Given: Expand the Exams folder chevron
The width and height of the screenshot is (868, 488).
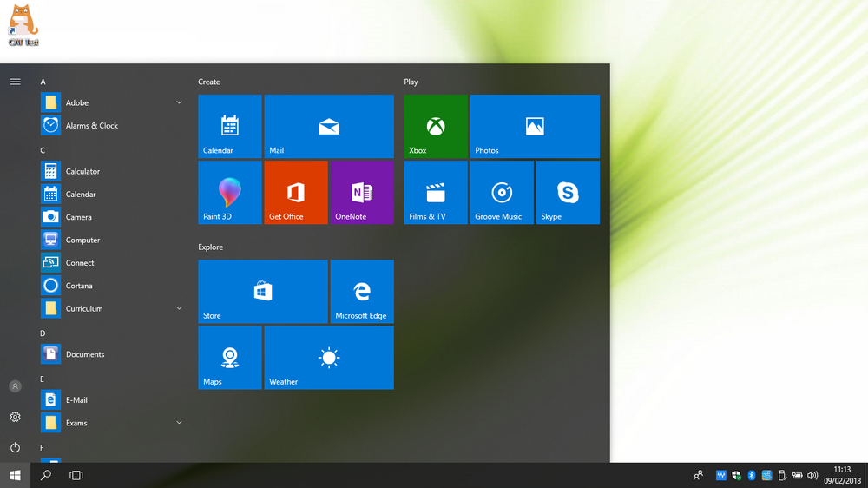Looking at the screenshot, I should coord(179,423).
